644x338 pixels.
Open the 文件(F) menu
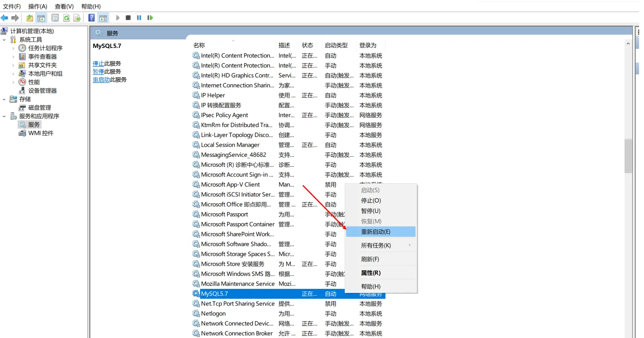[12, 6]
